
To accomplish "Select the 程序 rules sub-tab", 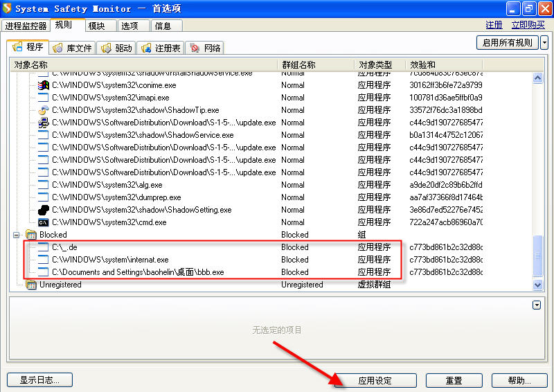I will click(28, 47).
